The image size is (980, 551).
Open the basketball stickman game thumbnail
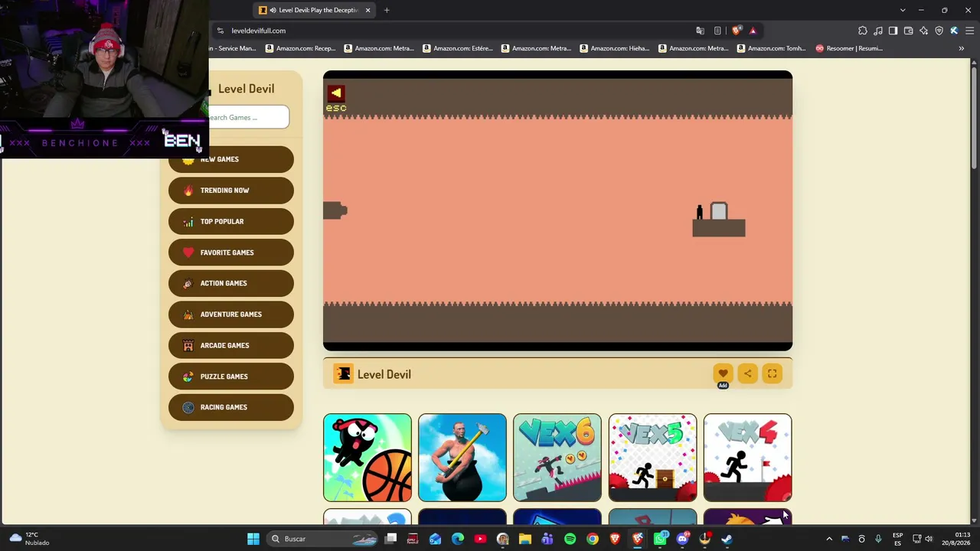point(367,458)
